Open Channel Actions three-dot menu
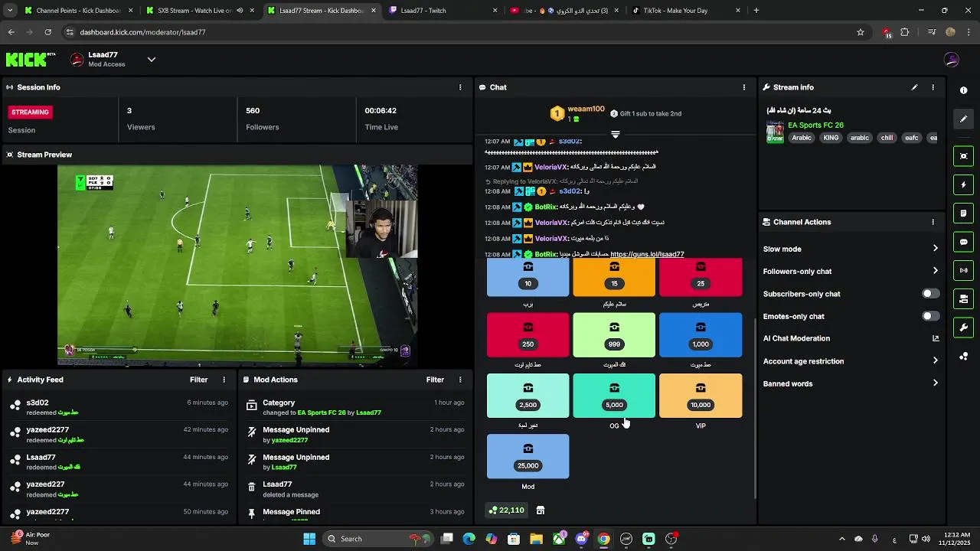This screenshot has width=980, height=551. click(x=933, y=222)
